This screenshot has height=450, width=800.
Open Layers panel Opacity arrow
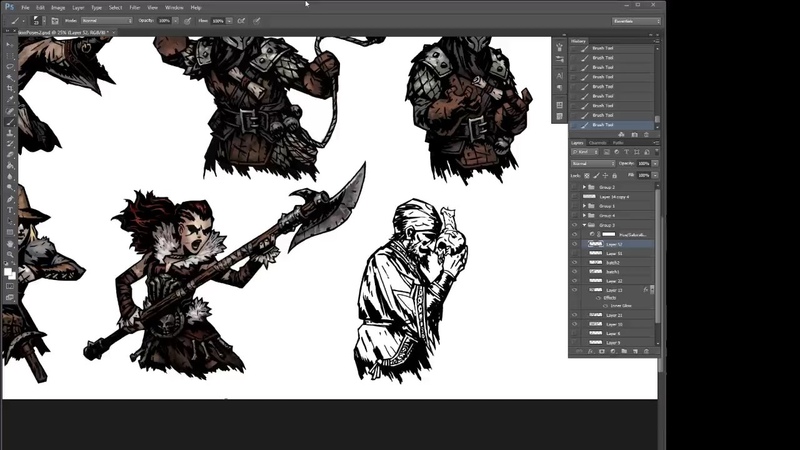pyautogui.click(x=655, y=163)
